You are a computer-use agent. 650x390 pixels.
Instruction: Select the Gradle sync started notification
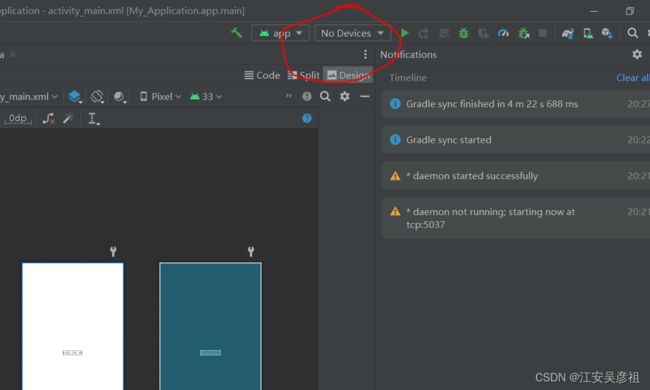(515, 140)
